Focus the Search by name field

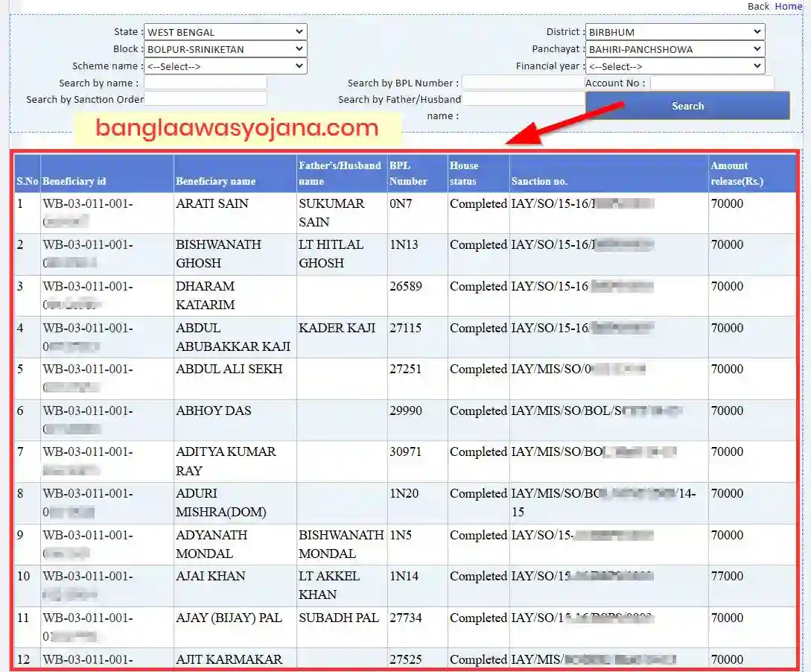pyautogui.click(x=206, y=83)
